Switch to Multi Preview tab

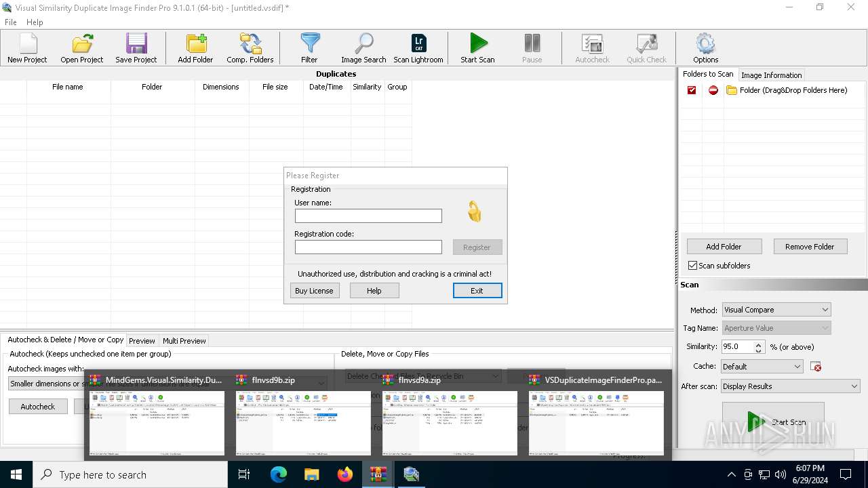click(x=184, y=341)
